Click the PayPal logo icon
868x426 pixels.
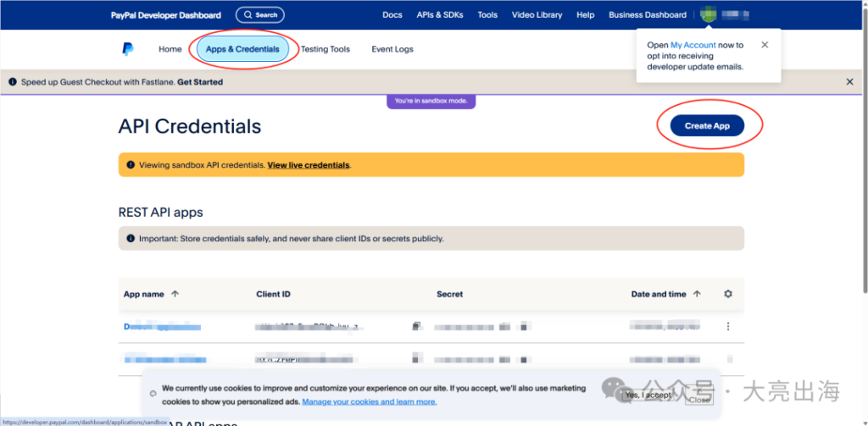[x=127, y=48]
